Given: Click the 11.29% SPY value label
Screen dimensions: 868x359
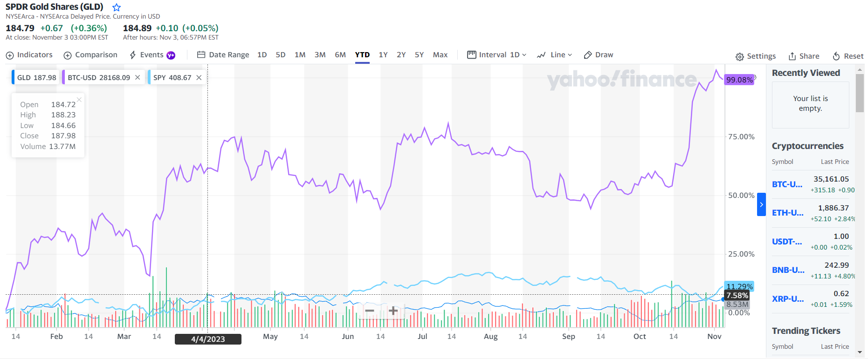Looking at the screenshot, I should (x=739, y=286).
